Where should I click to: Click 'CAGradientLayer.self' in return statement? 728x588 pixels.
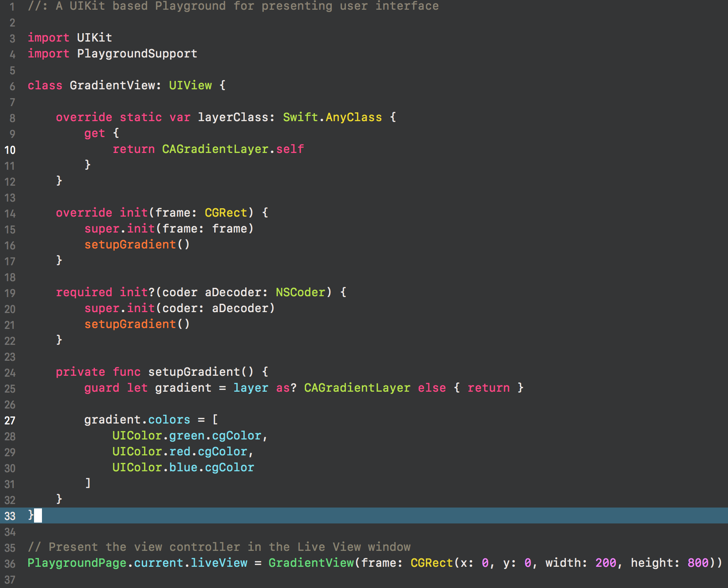point(233,149)
